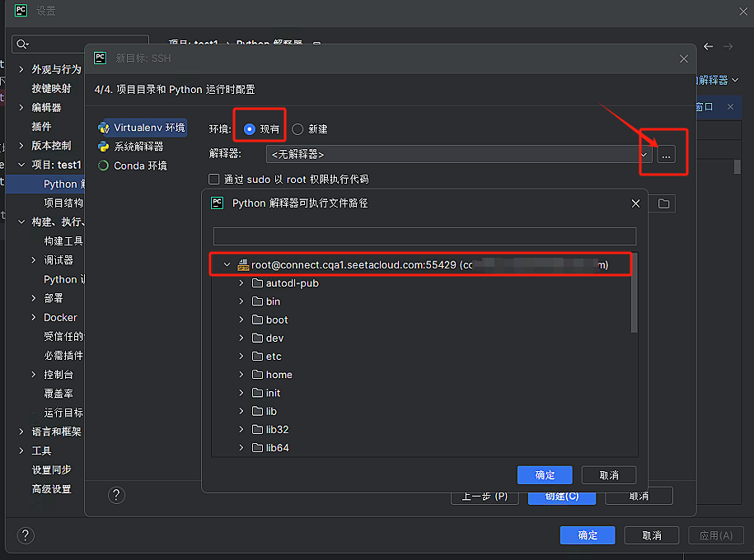
Task: Click the Virtualenv python icon
Action: [103, 128]
